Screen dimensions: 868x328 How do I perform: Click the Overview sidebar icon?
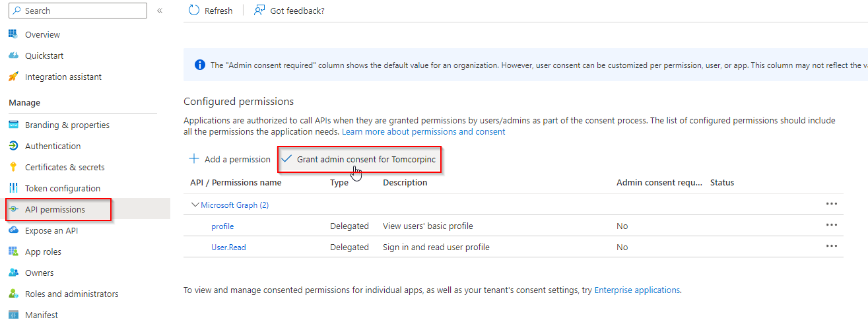point(13,34)
